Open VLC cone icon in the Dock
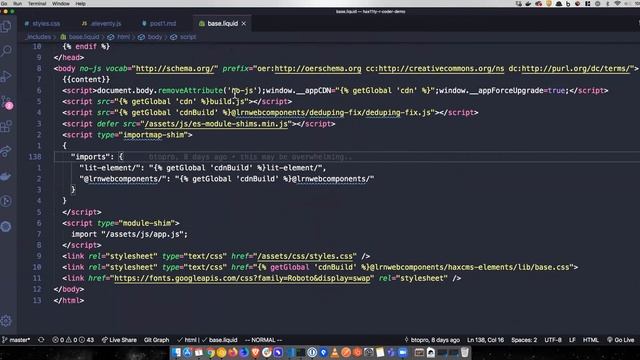 pos(334,353)
